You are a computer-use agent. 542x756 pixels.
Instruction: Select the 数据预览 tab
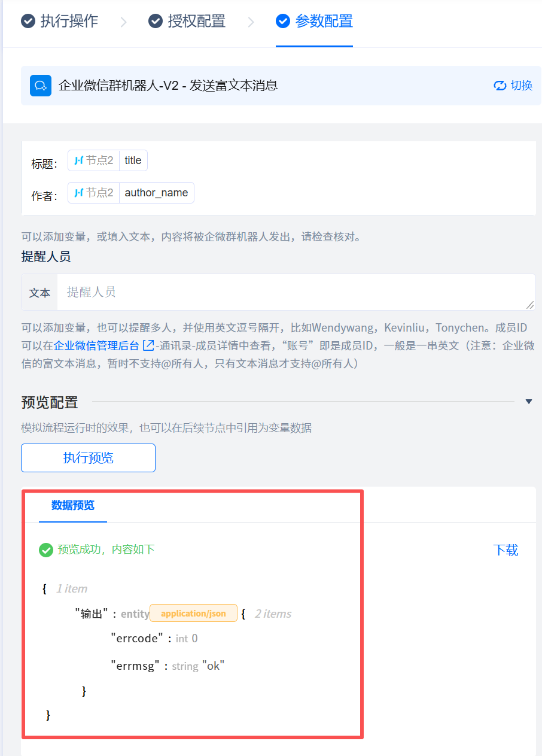coord(73,505)
